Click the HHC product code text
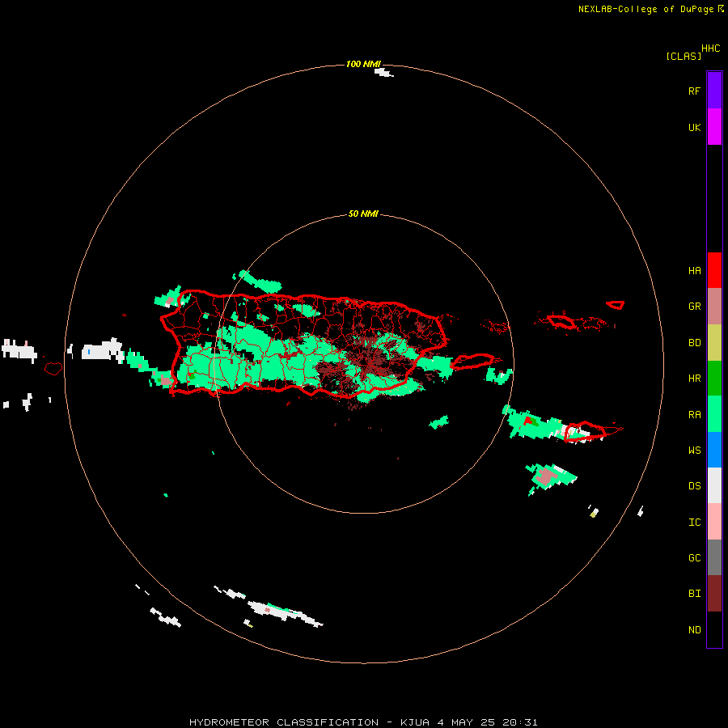Screen dimensions: 728x728 click(711, 49)
